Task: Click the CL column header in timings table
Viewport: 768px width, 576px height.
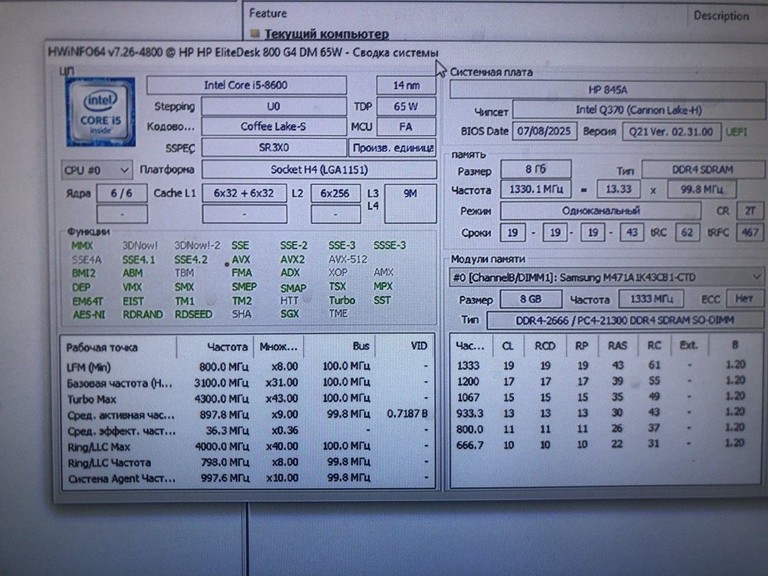Action: coord(508,346)
